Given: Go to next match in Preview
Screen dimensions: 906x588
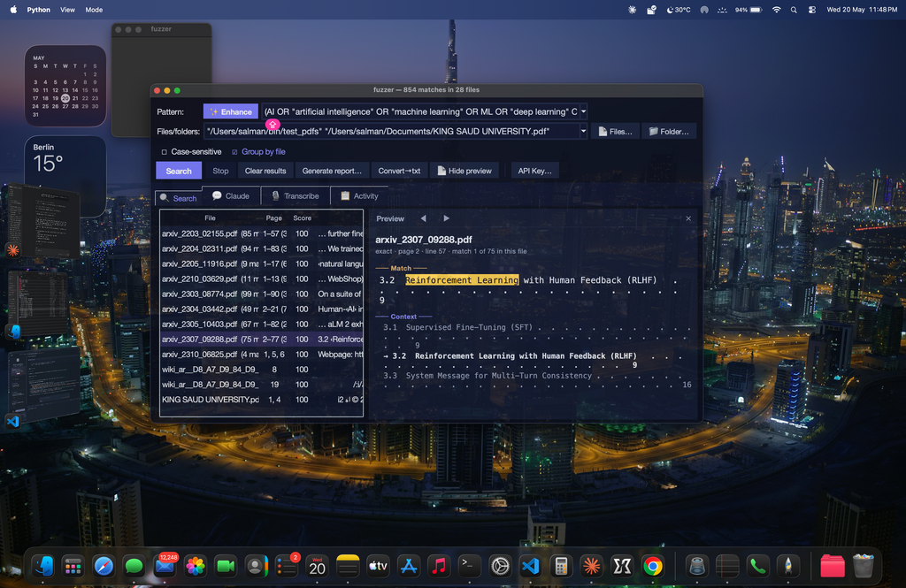Looking at the screenshot, I should (446, 218).
